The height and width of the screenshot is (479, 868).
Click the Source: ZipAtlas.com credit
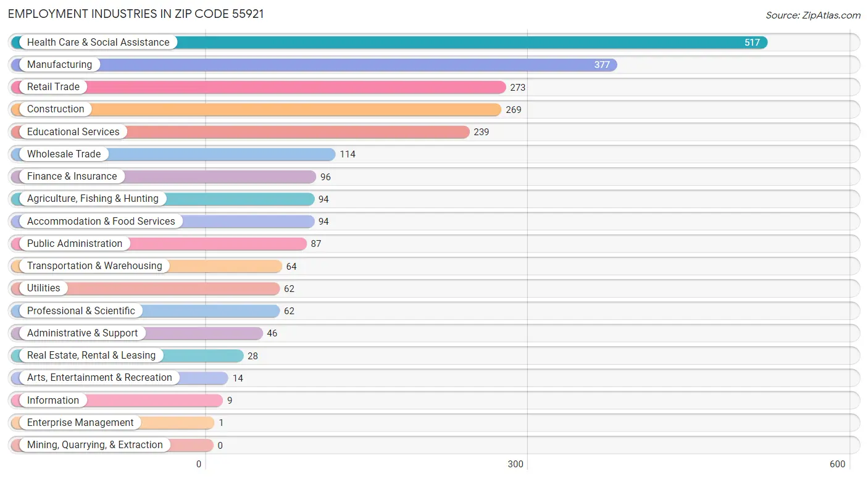pos(813,15)
